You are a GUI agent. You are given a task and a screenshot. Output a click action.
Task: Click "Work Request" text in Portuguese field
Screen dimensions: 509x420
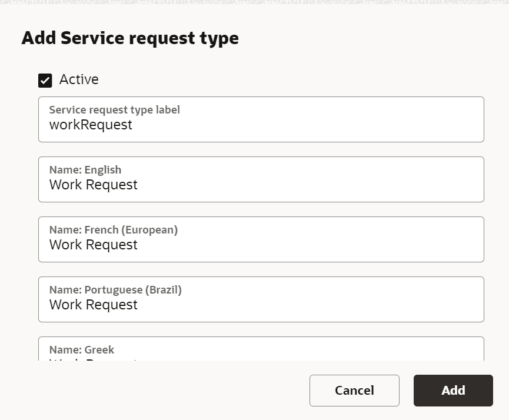point(93,305)
